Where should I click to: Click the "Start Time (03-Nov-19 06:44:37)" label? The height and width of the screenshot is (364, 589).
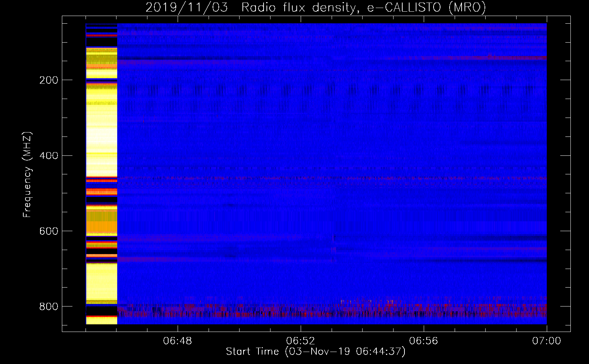(316, 352)
